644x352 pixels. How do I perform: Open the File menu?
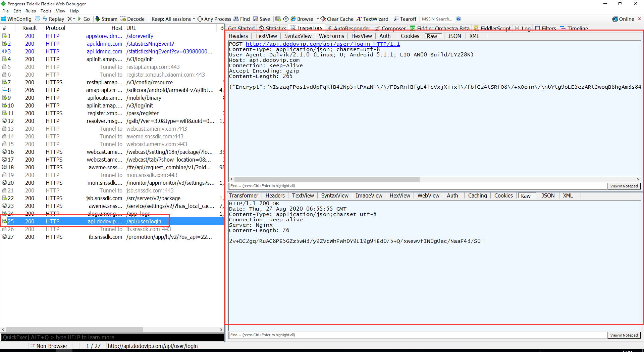[x=6, y=11]
